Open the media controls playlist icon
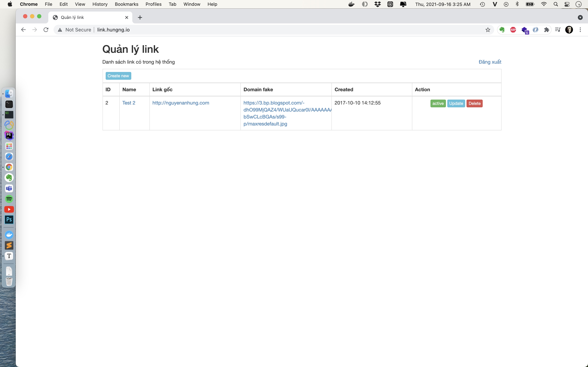This screenshot has width=588, height=367. tap(558, 30)
